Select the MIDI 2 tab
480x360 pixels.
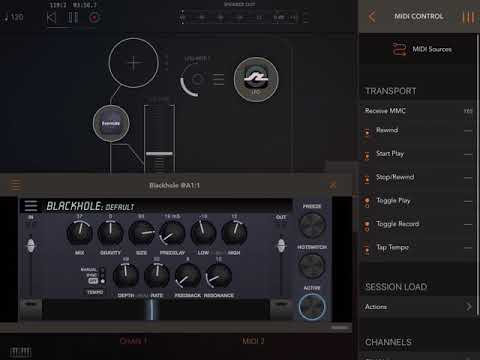coord(253,341)
